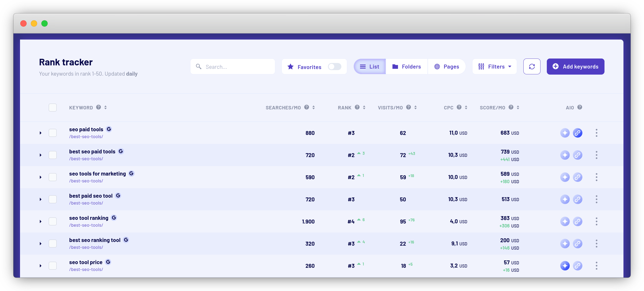Expand the seo tool ranking row

[x=41, y=221]
